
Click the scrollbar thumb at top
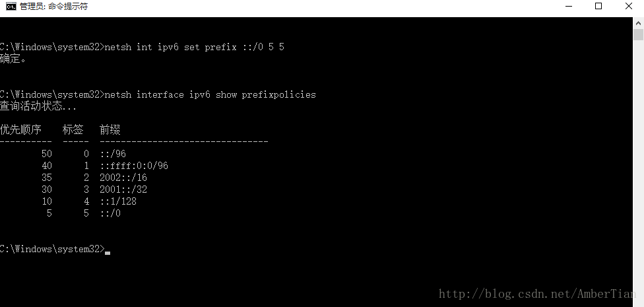pyautogui.click(x=638, y=35)
